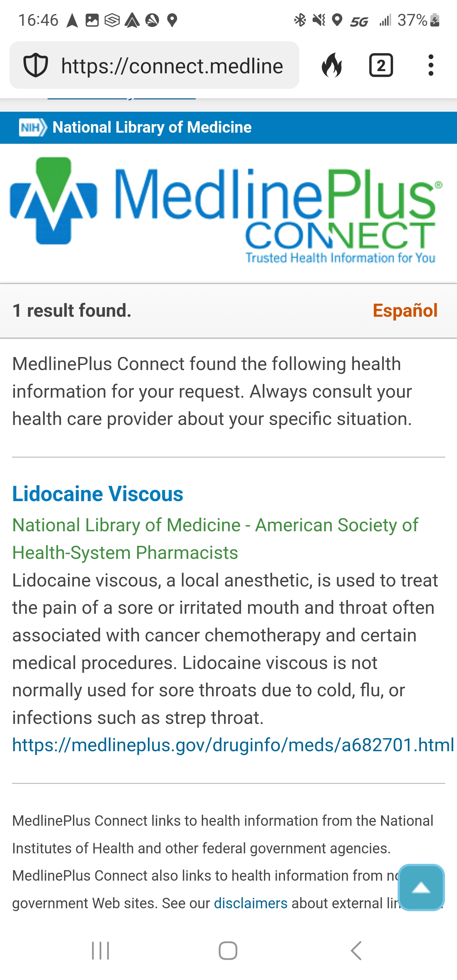The height and width of the screenshot is (980, 457).
Task: Tap the Bluetooth status bar icon
Action: coord(300,20)
